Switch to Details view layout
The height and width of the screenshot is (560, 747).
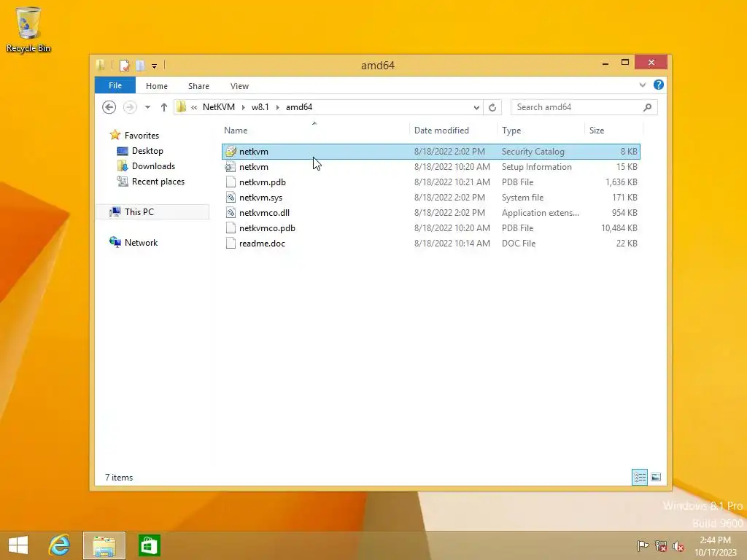[640, 477]
